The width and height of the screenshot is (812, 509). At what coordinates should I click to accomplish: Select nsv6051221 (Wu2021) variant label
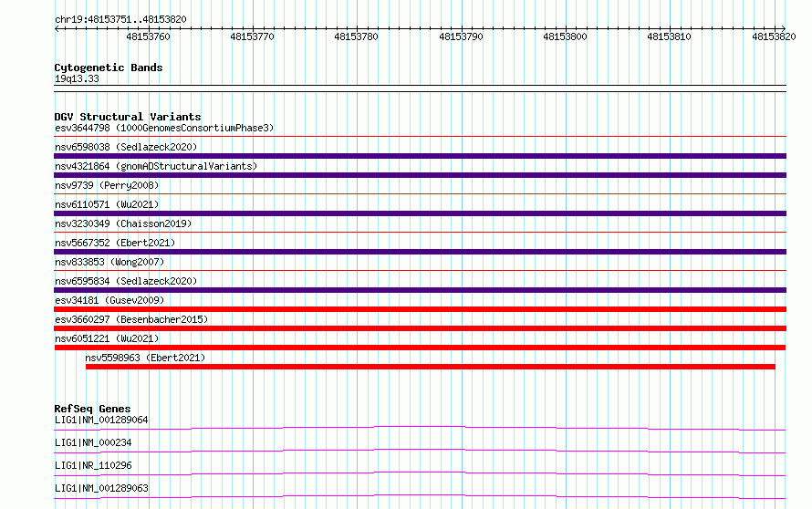coord(107,338)
